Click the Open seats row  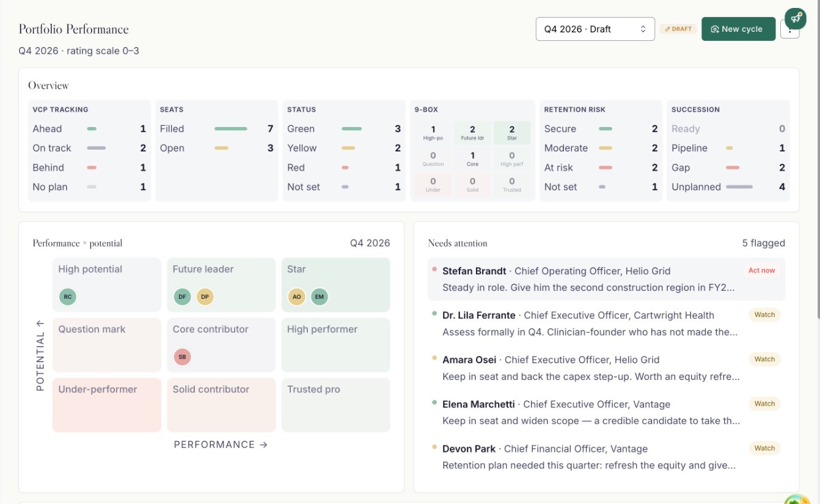217,148
